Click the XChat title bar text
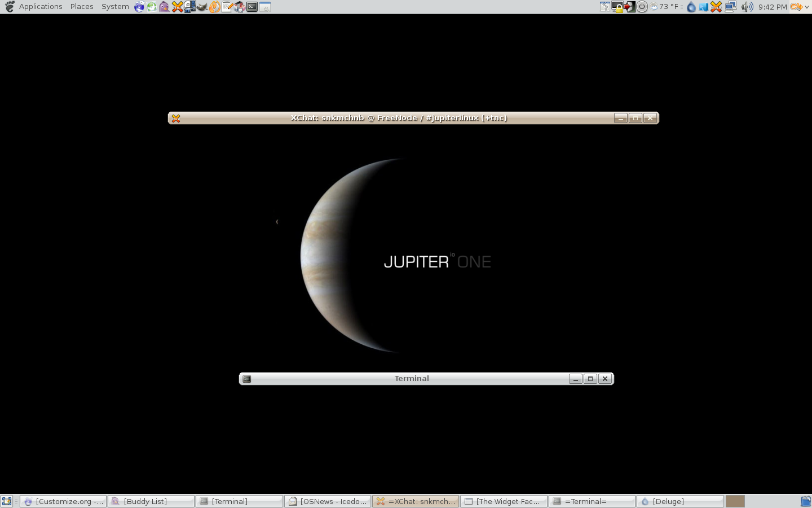This screenshot has width=812, height=508. click(x=399, y=118)
